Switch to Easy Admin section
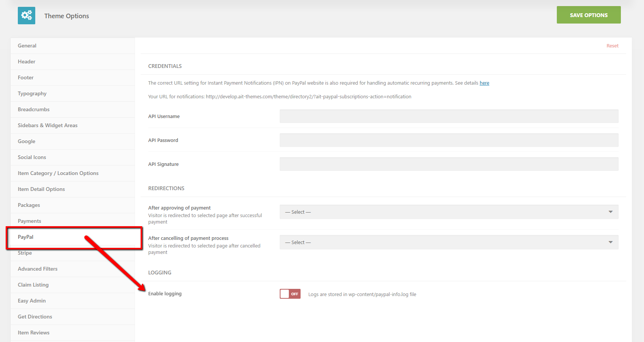The height and width of the screenshot is (342, 644). 72,301
